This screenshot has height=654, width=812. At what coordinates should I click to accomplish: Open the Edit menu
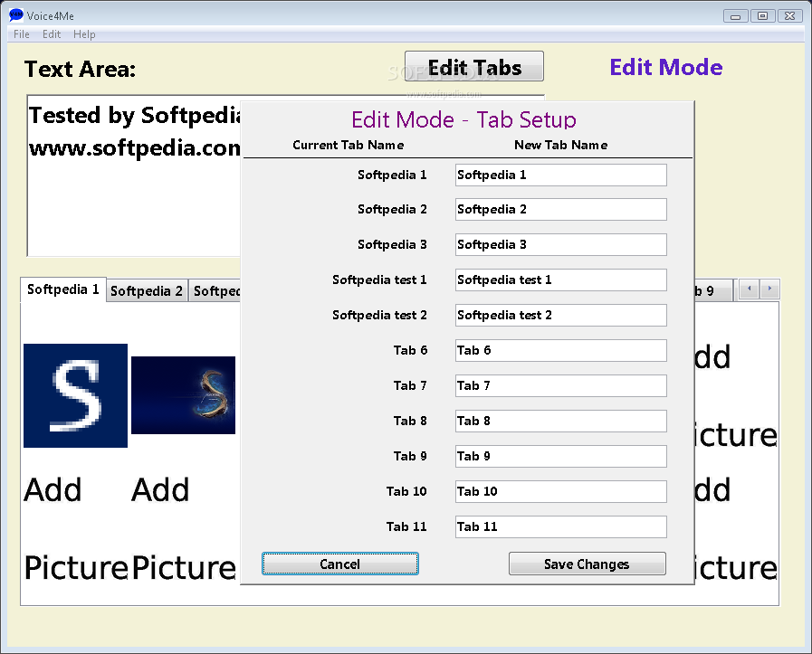52,34
